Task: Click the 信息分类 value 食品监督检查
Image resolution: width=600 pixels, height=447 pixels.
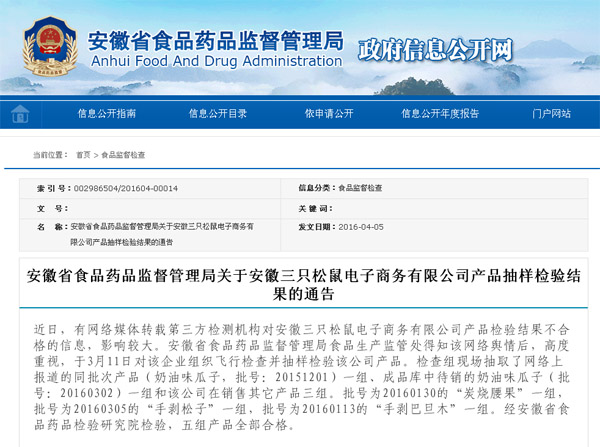Action: pyautogui.click(x=360, y=188)
